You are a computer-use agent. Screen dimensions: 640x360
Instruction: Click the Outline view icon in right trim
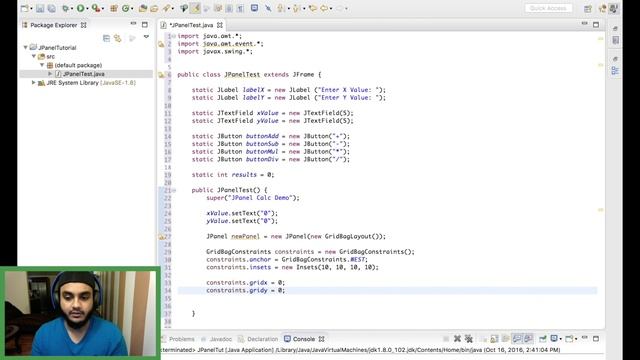tap(615, 71)
